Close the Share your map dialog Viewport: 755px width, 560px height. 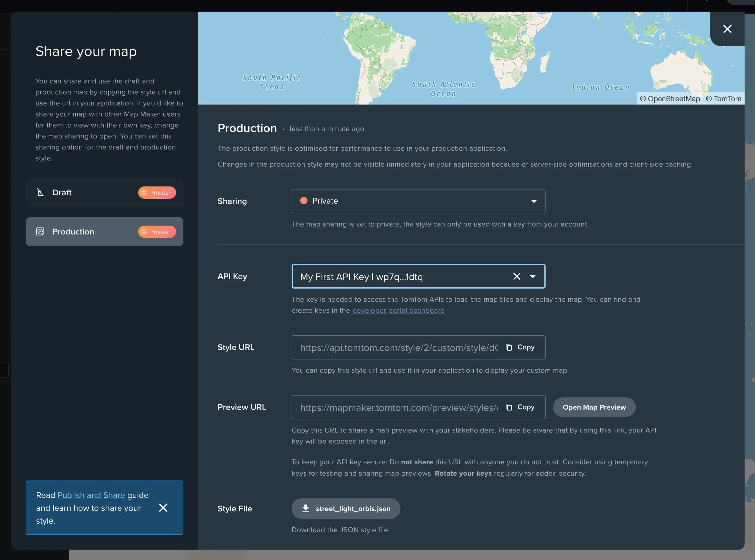point(727,29)
